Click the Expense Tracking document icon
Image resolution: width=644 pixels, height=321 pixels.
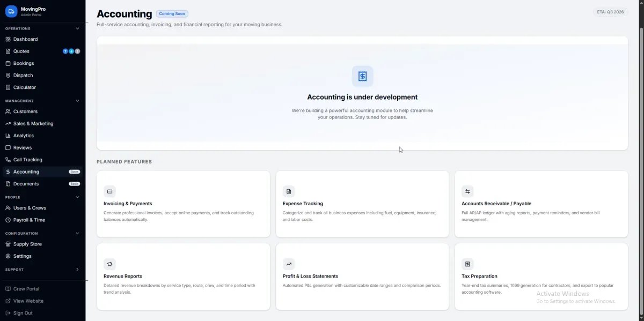pyautogui.click(x=289, y=191)
